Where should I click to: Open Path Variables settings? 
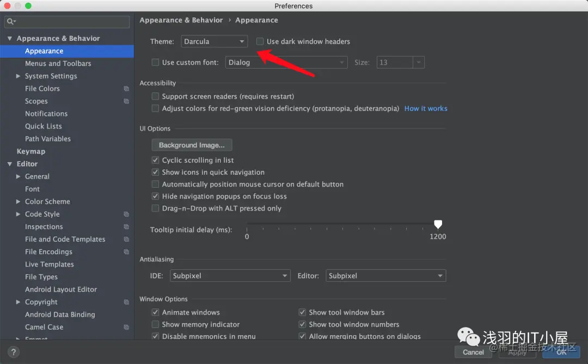47,139
